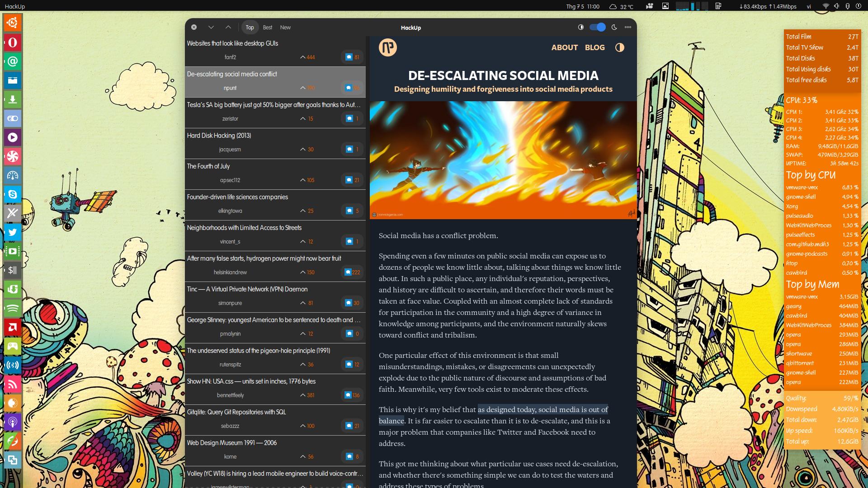868x488 pixels.
Task: Open the AMD dock icon
Action: click(x=13, y=327)
